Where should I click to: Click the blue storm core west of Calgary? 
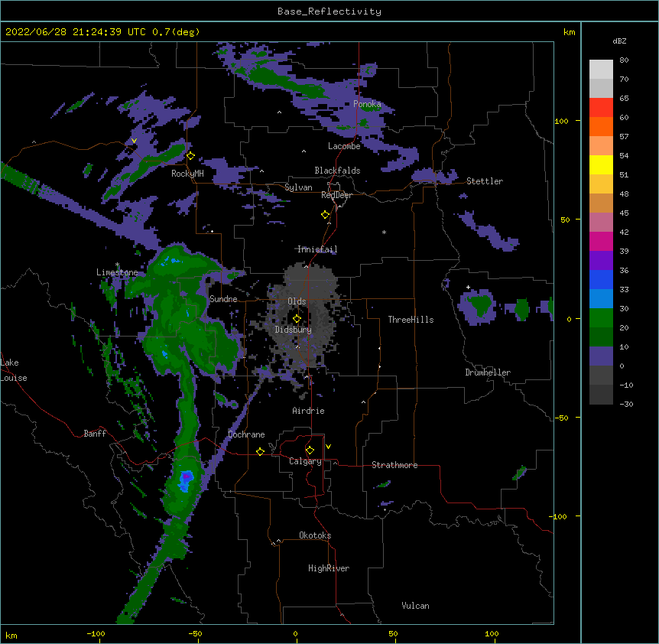click(x=187, y=480)
